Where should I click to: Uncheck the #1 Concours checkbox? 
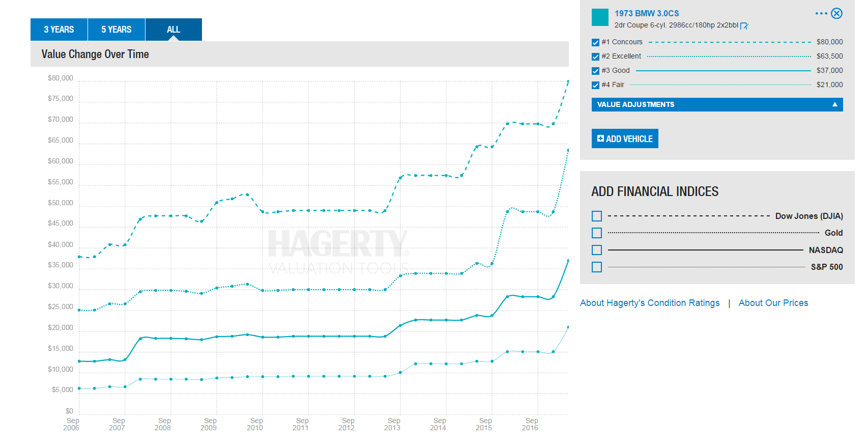tap(595, 42)
